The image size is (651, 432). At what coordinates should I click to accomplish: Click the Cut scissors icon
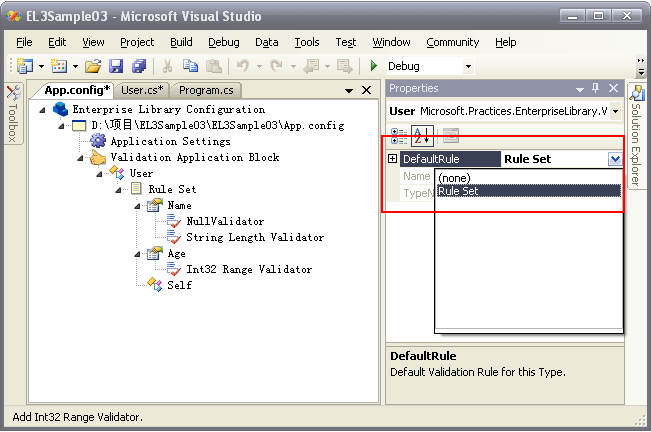167,66
